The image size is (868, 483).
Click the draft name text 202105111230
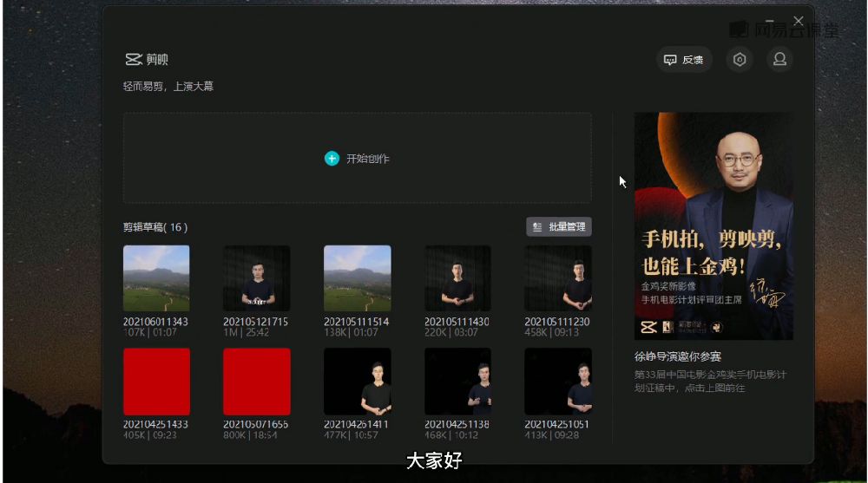tap(557, 322)
